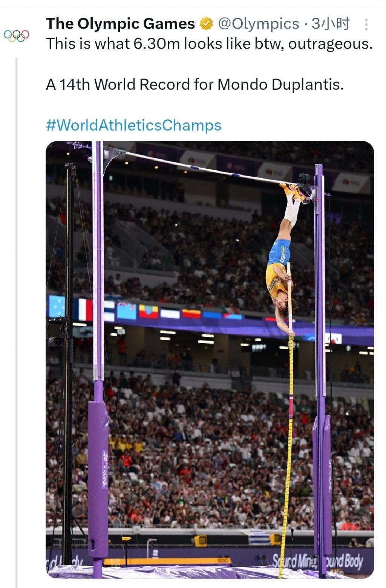Open the three-dot more options menu
The width and height of the screenshot is (386, 588).
366,24
